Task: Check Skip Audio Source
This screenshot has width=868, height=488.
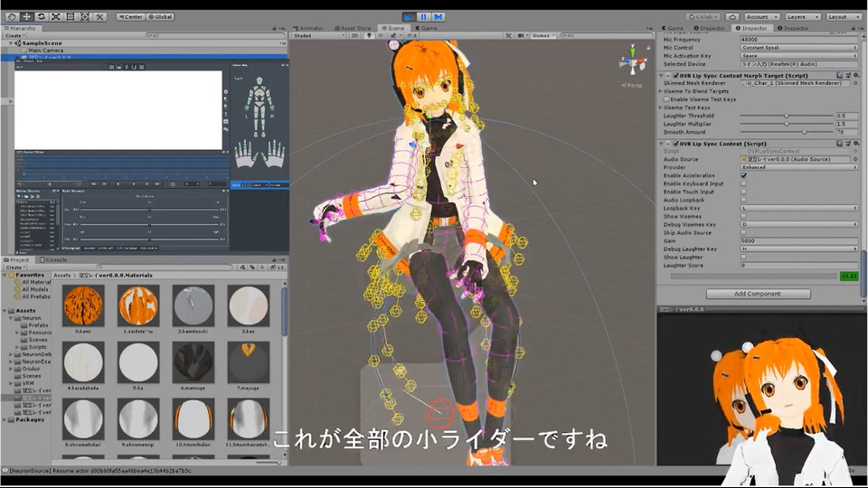Action: click(x=743, y=233)
